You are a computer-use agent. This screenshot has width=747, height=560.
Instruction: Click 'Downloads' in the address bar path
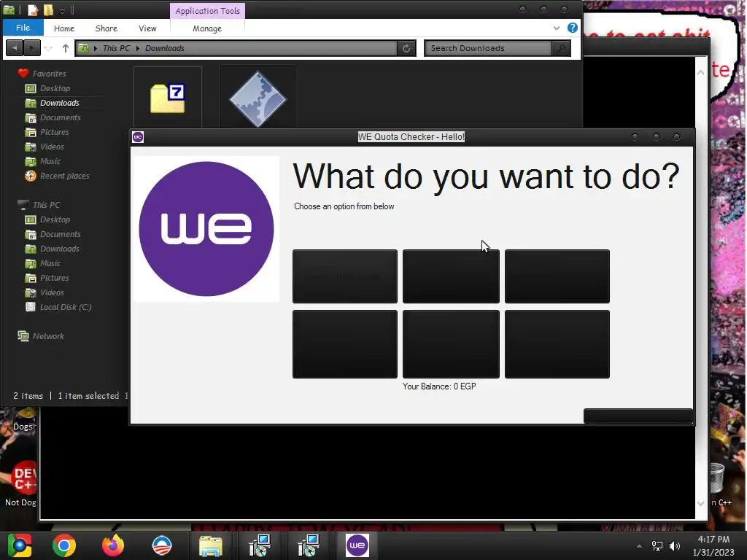[x=164, y=48]
